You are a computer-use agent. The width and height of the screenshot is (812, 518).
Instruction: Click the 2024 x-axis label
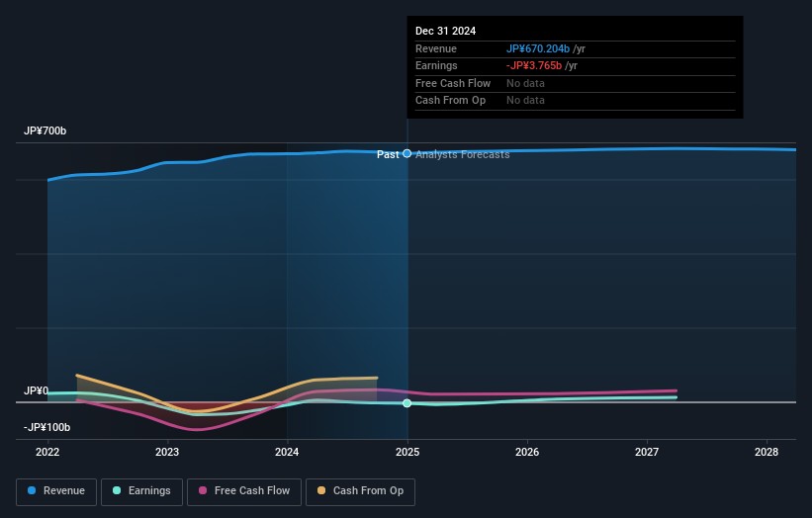point(287,452)
